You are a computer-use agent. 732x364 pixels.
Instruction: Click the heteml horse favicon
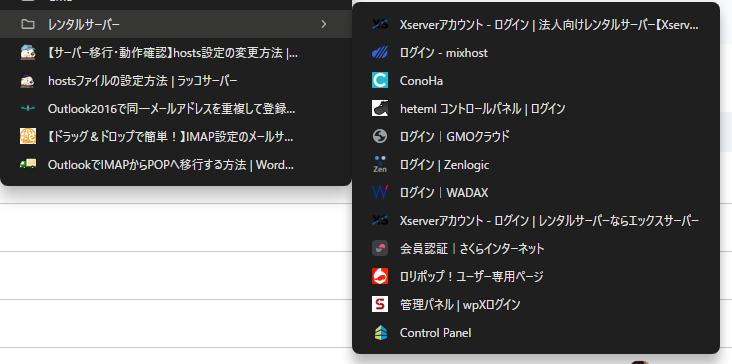(x=380, y=109)
